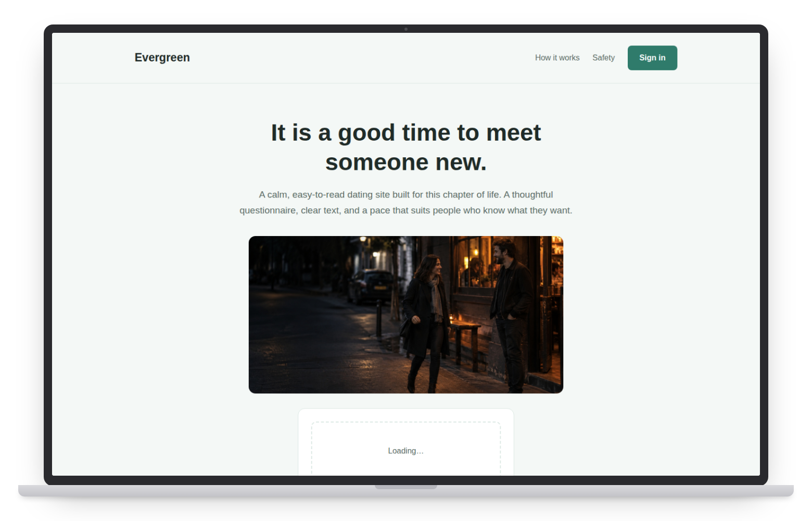
Task: Open the How it works page
Action: click(x=557, y=58)
